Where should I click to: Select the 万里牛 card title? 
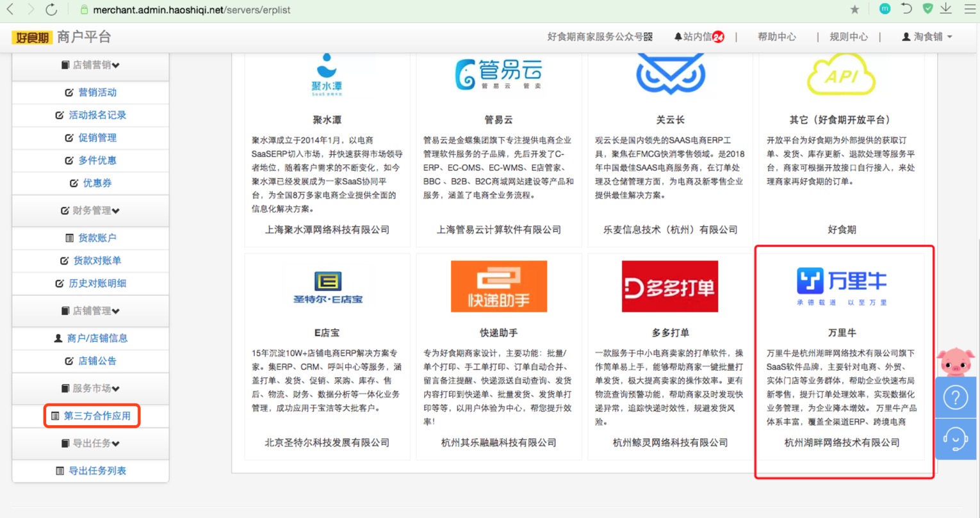842,333
